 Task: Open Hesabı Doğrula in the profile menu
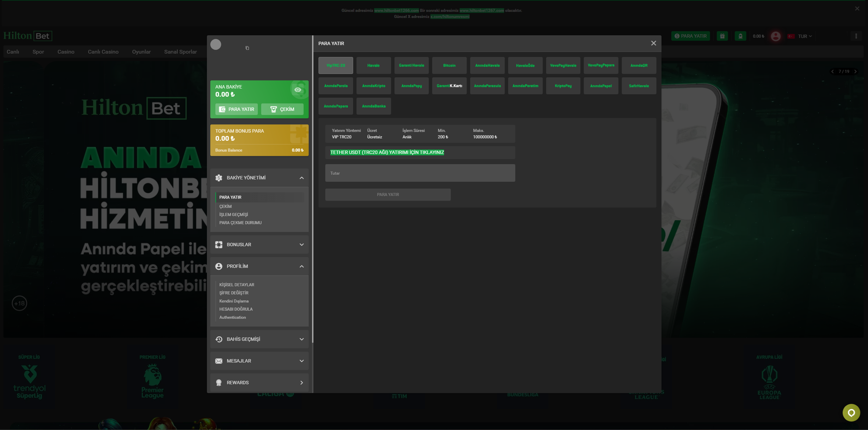pos(236,309)
